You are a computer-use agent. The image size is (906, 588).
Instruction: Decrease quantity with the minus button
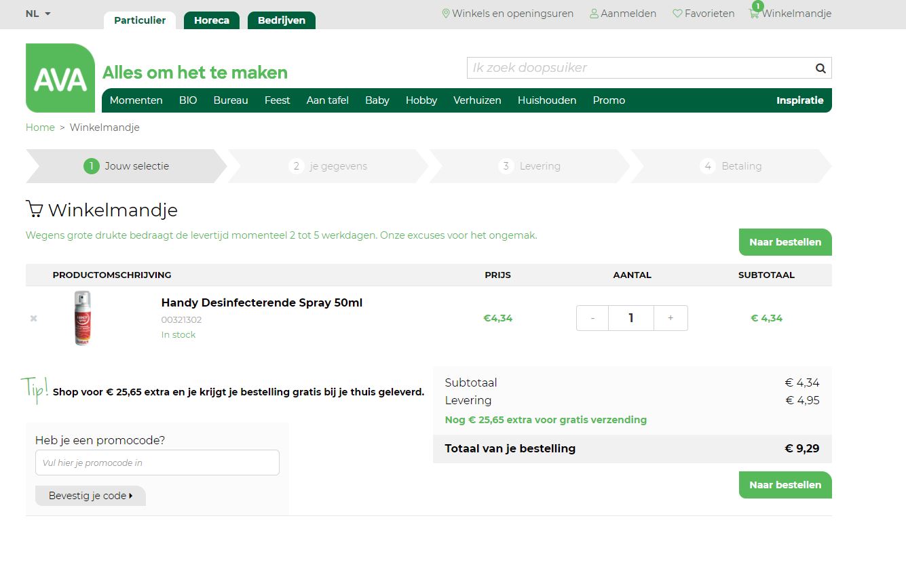tap(592, 318)
